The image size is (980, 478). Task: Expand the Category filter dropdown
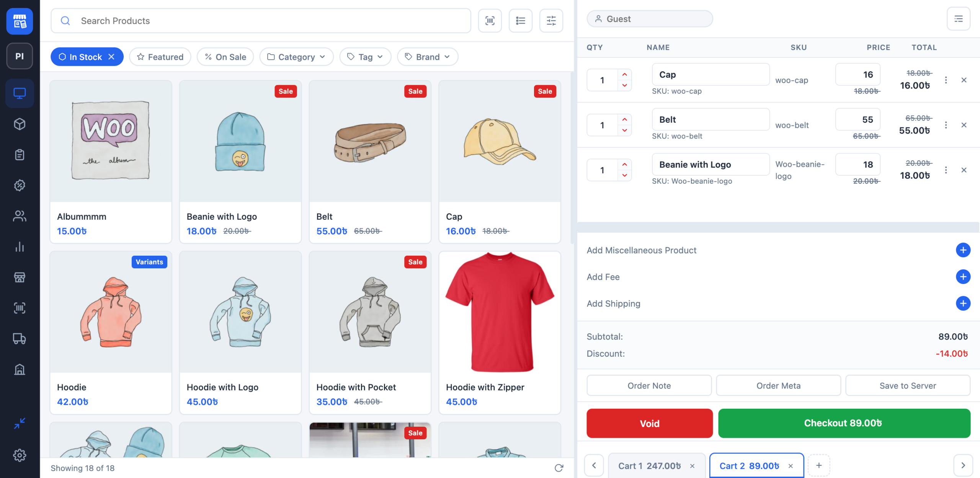[x=296, y=57]
